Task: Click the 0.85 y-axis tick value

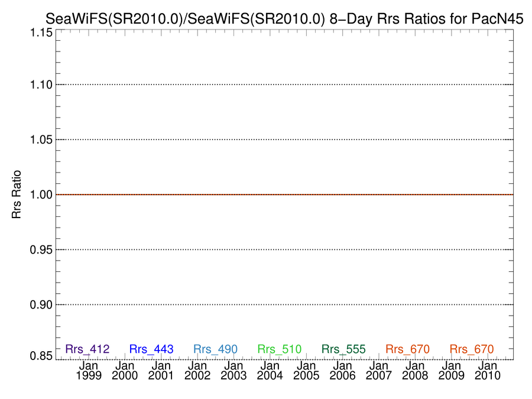Action: click(41, 356)
